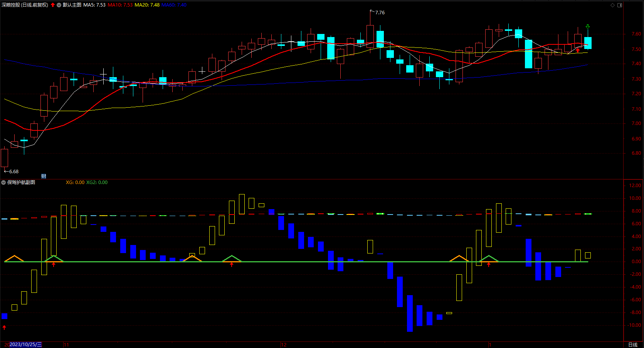Click the red arrow marker beneath the second-to-last candle
The image size is (644, 348).
(x=578, y=50)
